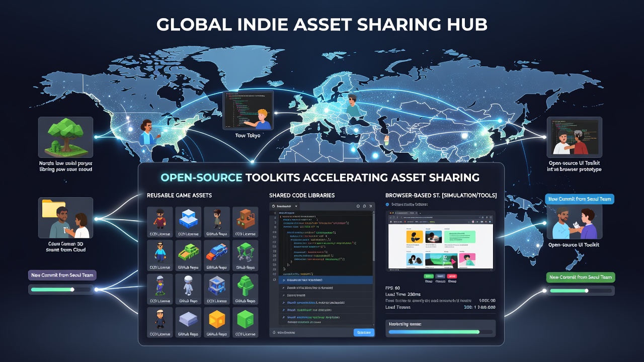Open the low-poly tree island thumbnail
The image size is (644, 362).
(66, 138)
